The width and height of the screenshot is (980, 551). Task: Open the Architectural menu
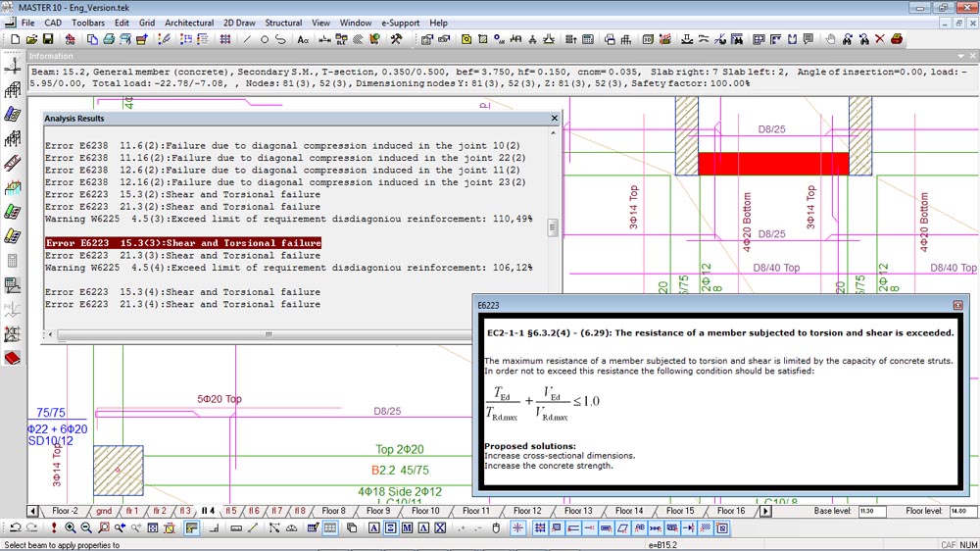click(189, 23)
